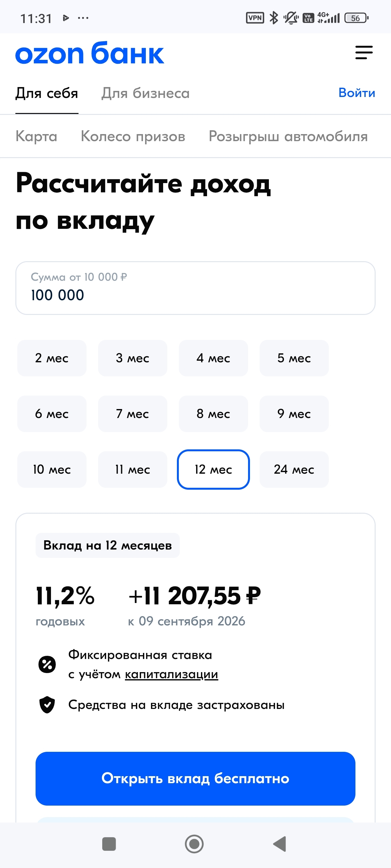Select the 24 мес term option
391x868 pixels.
click(294, 470)
